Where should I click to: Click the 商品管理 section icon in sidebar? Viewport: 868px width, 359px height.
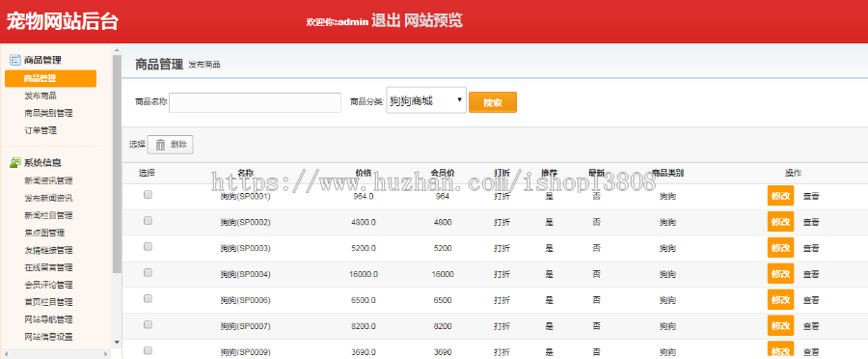14,60
